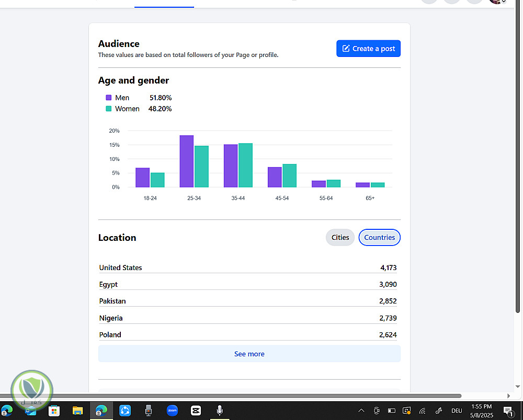Click the 2,852 follower count
The width and height of the screenshot is (523, 420).
point(388,301)
